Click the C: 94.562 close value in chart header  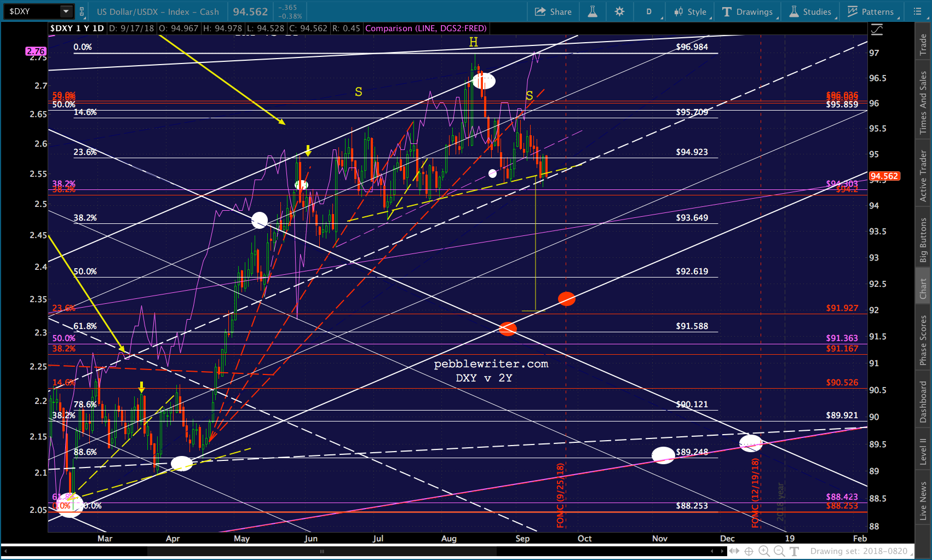pyautogui.click(x=308, y=28)
